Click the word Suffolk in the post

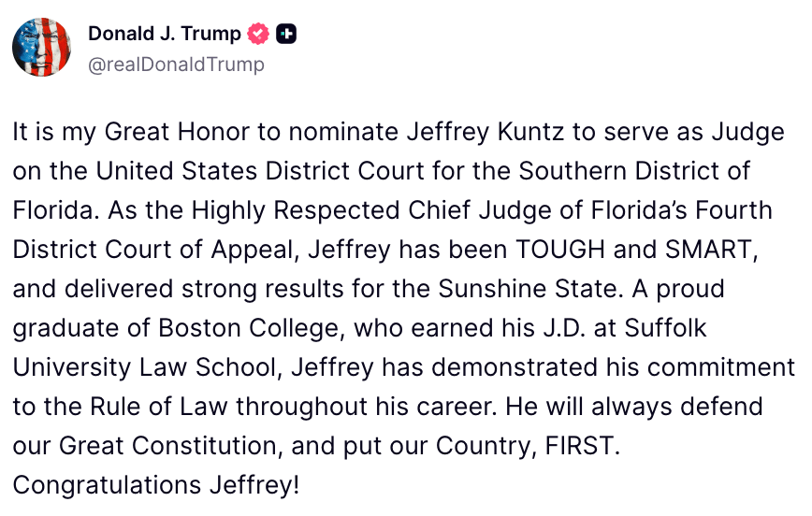tap(665, 329)
